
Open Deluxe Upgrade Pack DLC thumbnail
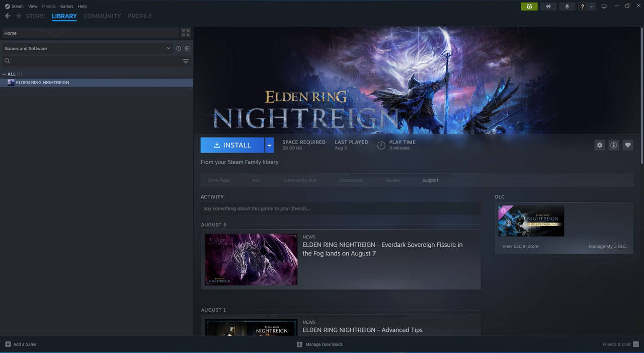pos(531,221)
